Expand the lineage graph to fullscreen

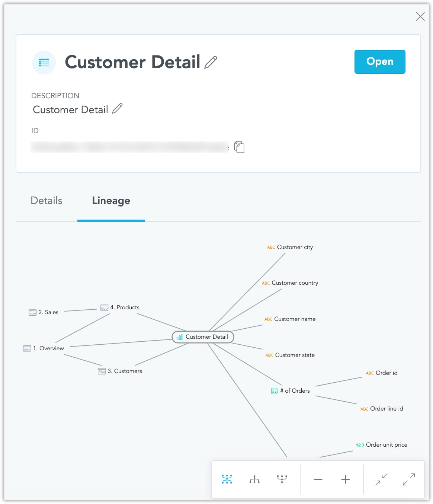tap(409, 479)
